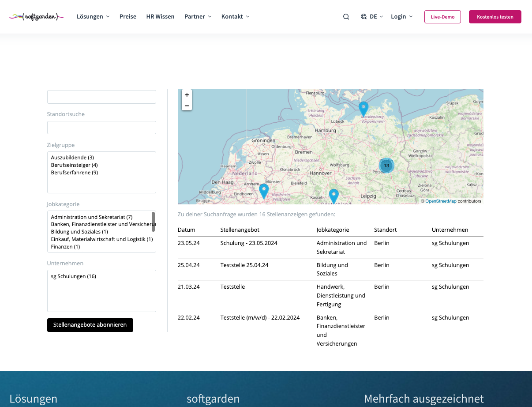Open job Teststelle (m/w/d) - 22.02.2024
This screenshot has width=532, height=407.
[260, 318]
